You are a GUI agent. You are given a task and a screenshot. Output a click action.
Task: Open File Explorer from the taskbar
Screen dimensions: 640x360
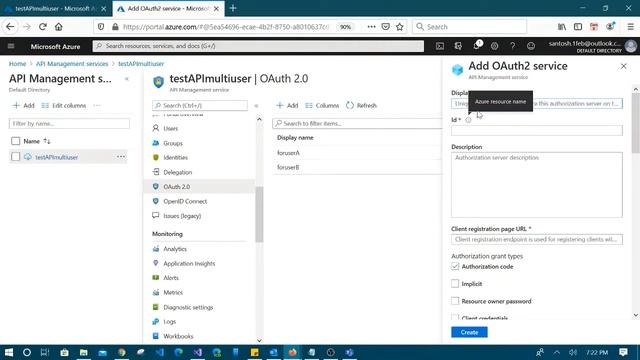click(x=84, y=352)
